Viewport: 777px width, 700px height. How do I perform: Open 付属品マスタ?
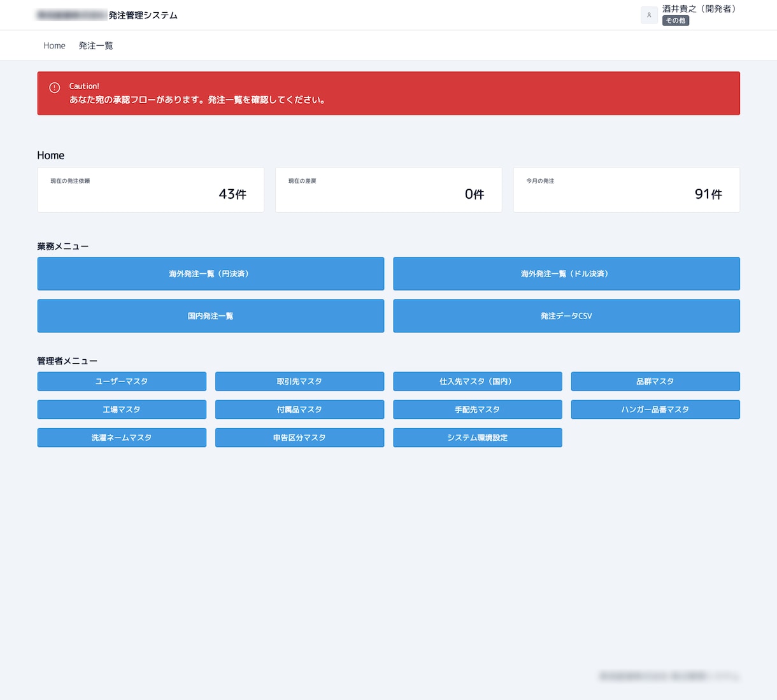(x=299, y=410)
